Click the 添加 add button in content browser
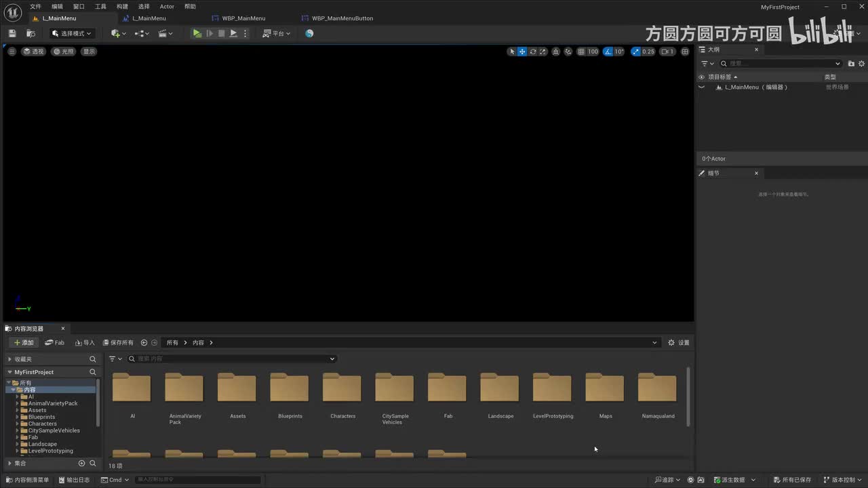Image resolution: width=868 pixels, height=488 pixels. [x=24, y=343]
